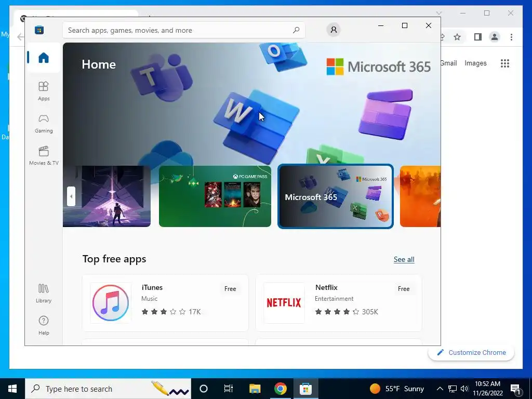The width and height of the screenshot is (532, 399).
Task: Open the notification center icon
Action: click(515, 389)
